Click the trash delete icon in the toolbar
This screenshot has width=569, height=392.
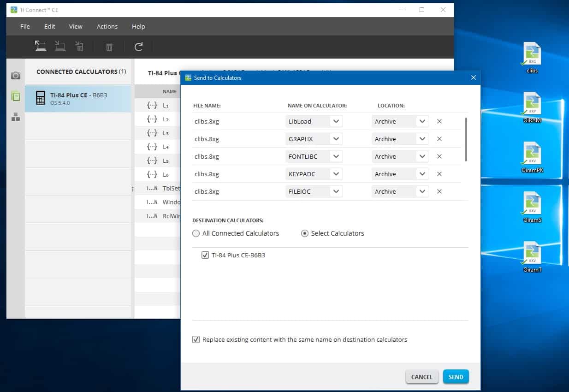pos(109,47)
